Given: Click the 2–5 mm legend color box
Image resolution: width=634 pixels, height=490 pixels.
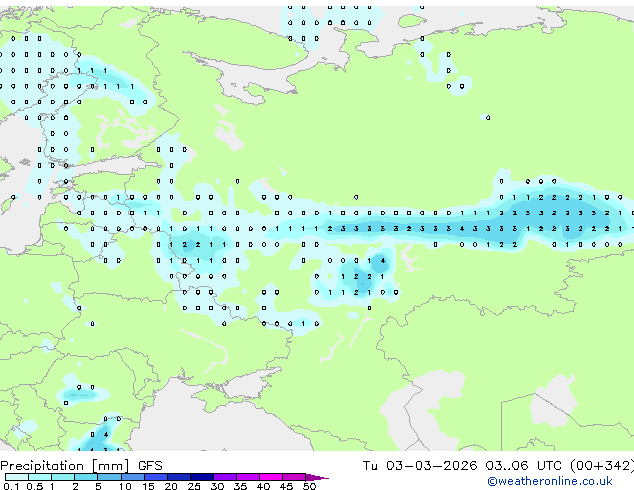Looking at the screenshot, I should pyautogui.click(x=86, y=477).
